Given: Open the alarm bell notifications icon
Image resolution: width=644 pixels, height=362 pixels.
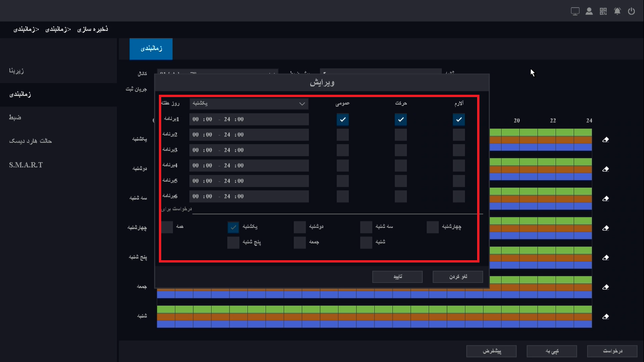Looking at the screenshot, I should point(618,11).
